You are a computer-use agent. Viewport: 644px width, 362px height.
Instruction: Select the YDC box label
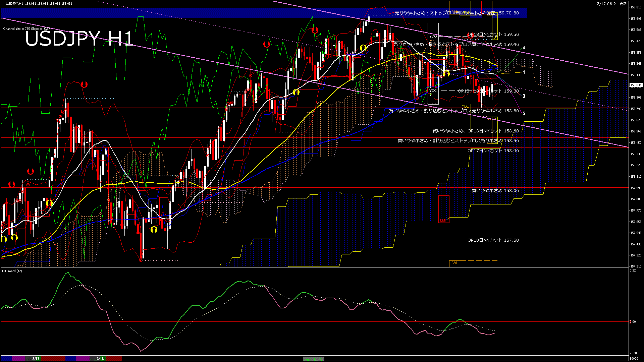coord(433,90)
